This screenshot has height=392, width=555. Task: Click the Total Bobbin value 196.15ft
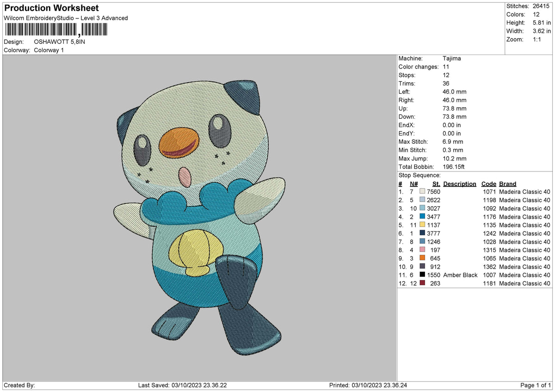click(455, 166)
